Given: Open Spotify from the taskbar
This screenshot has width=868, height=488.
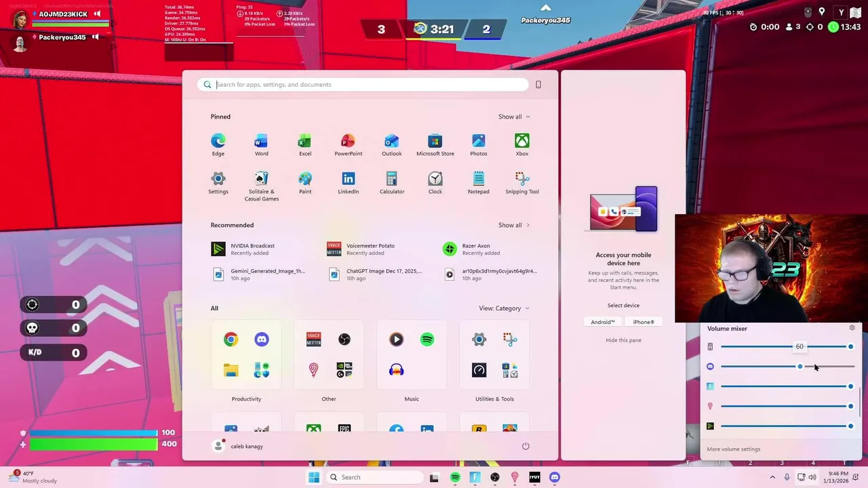Looking at the screenshot, I should point(455,477).
